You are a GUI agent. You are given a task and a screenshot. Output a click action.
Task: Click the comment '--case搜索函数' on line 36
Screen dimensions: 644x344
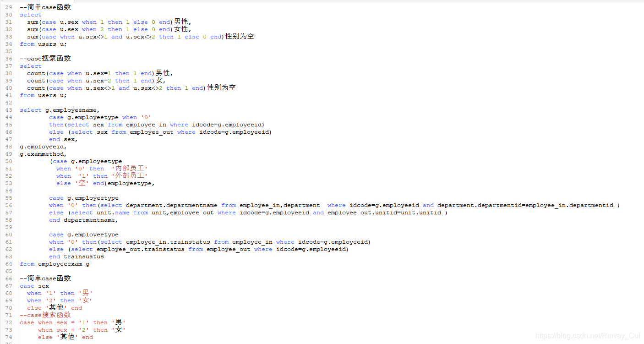45,59
